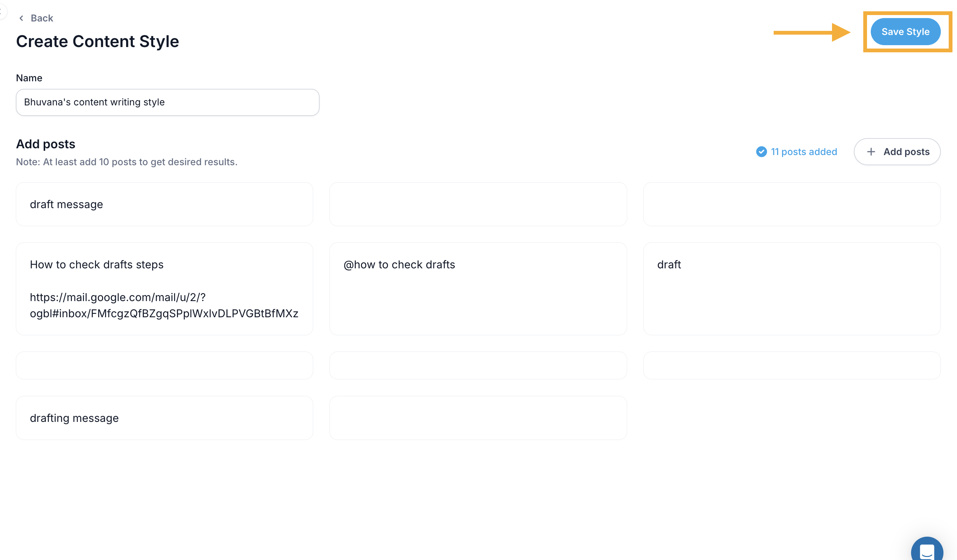
Task: Click the Add posts section heading
Action: pos(46,144)
